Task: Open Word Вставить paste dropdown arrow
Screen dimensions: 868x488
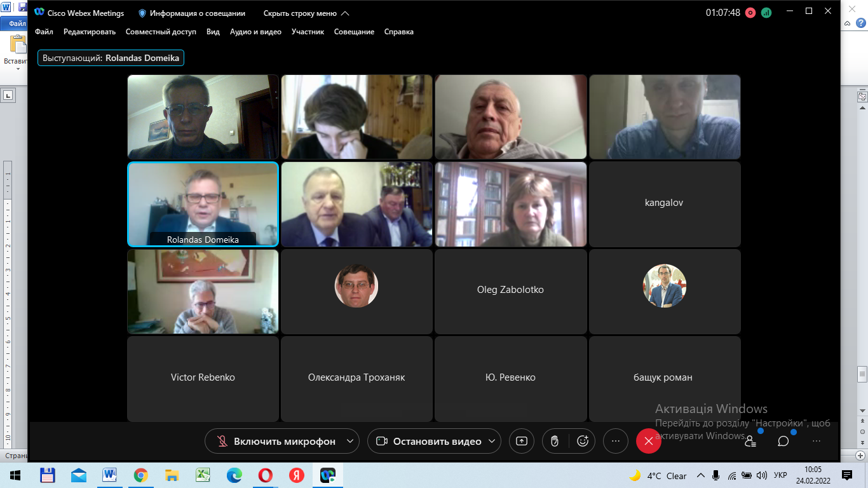Action: point(18,69)
